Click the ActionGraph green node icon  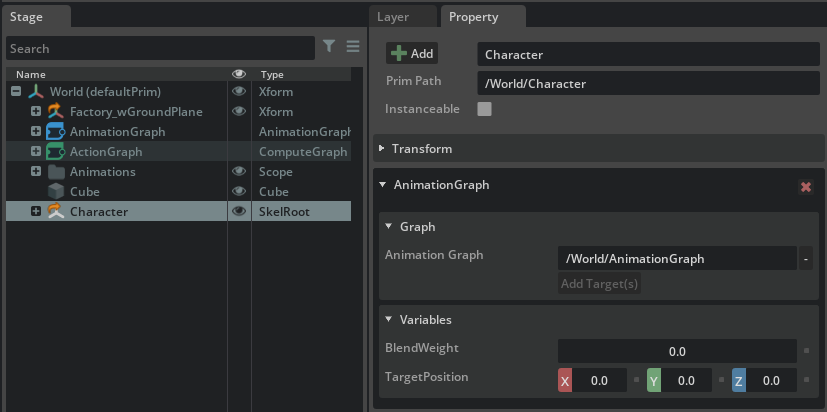[55, 152]
